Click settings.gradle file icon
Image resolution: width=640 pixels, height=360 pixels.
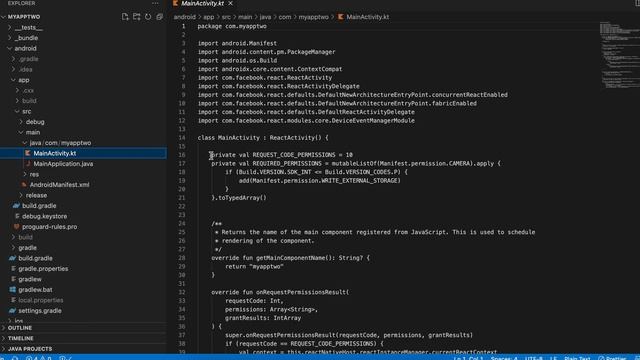13,311
